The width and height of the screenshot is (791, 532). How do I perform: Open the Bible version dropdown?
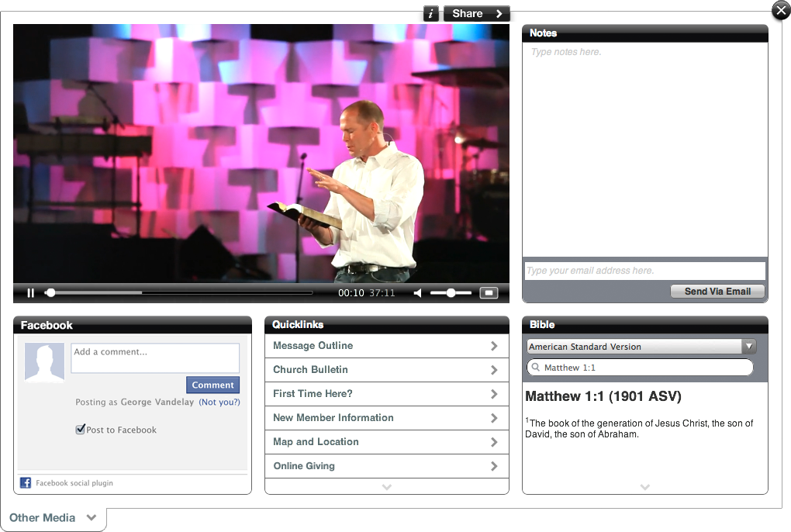[641, 347]
